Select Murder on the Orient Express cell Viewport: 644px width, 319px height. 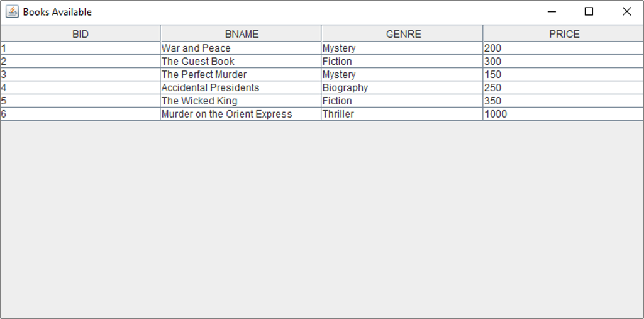pyautogui.click(x=227, y=115)
